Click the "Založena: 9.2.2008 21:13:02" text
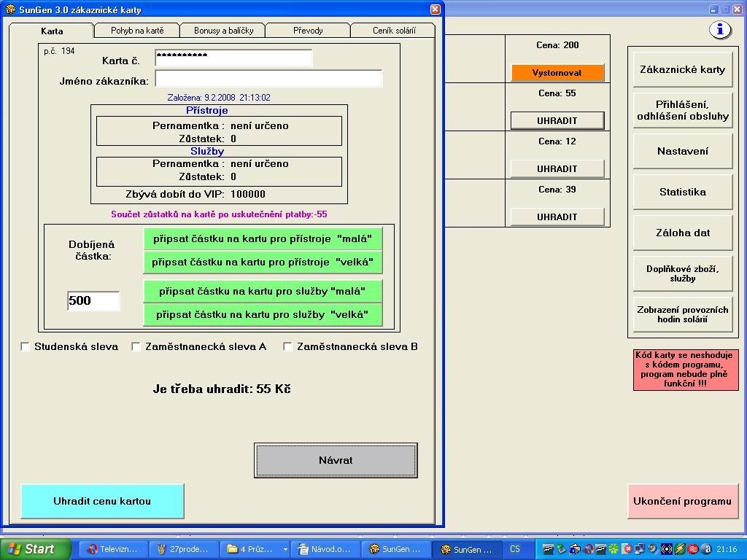Screen dimensions: 747x560 coord(219,98)
